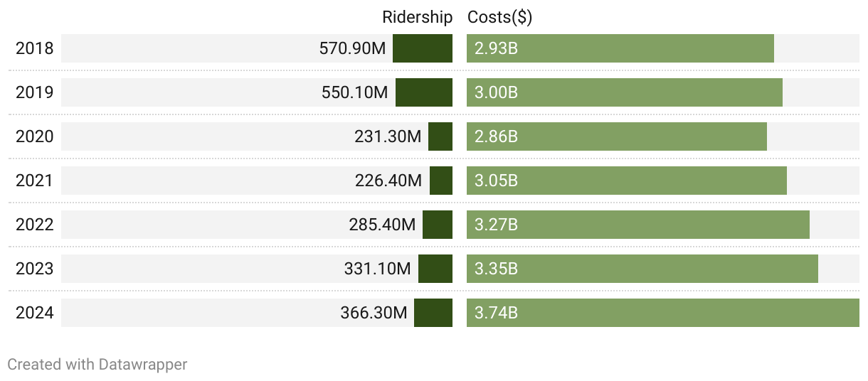
Task: Select the 2022 ridership dark green bar
Action: [438, 225]
